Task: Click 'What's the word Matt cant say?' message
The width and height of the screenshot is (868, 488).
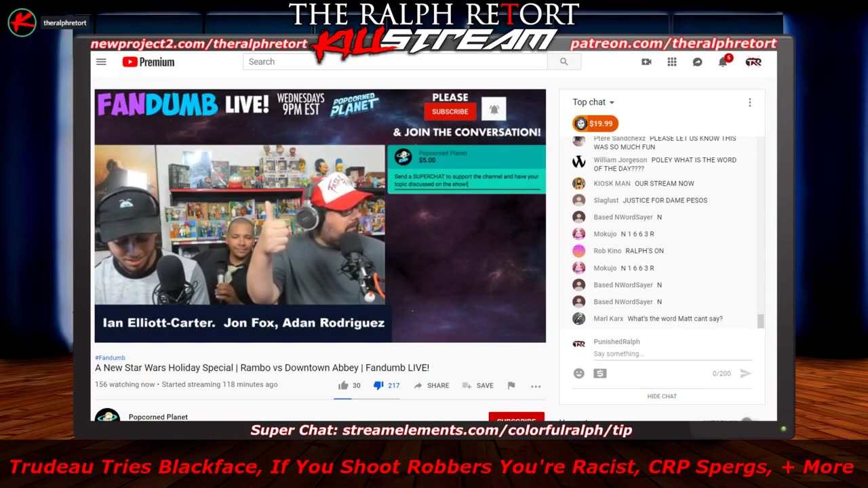Action: [675, 319]
